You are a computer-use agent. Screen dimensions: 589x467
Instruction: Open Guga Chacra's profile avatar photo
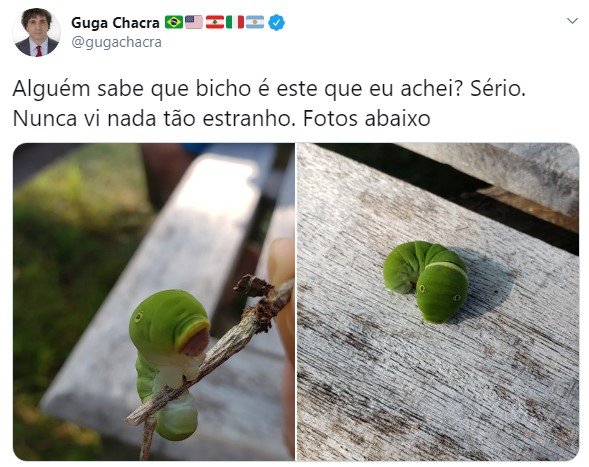coord(36,32)
